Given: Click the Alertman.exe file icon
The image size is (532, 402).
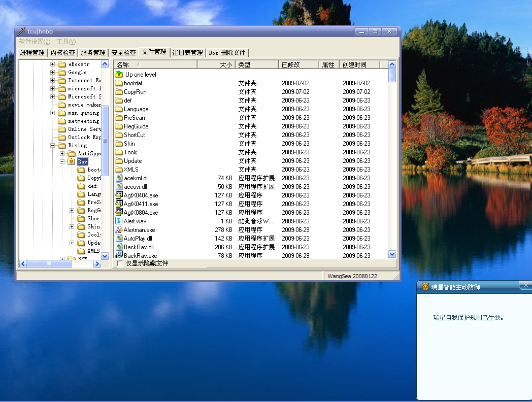Looking at the screenshot, I should click(119, 230).
